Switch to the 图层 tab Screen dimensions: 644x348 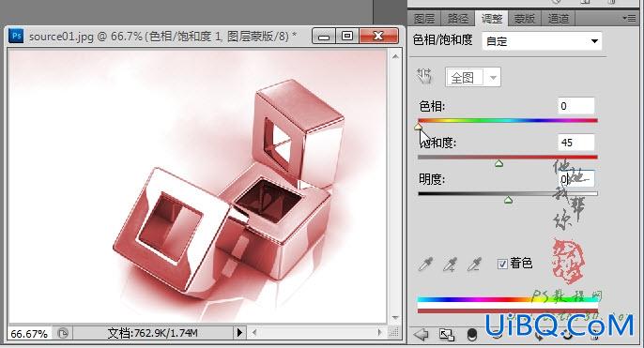424,19
